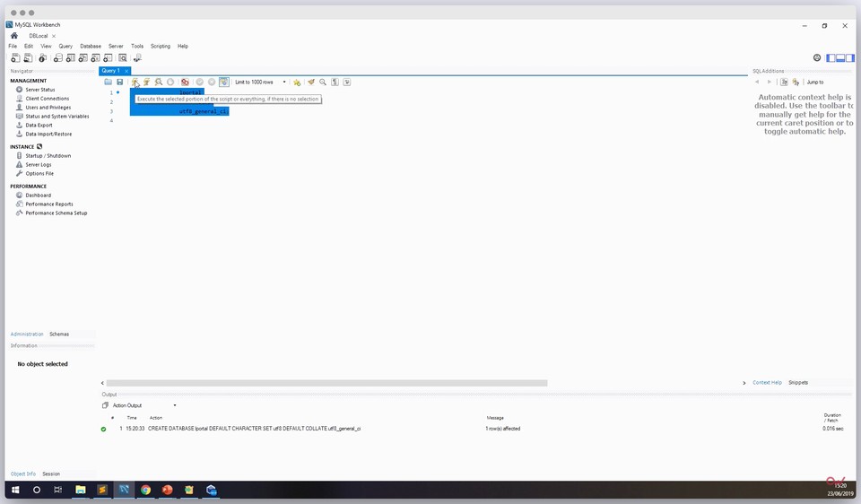This screenshot has height=504, width=861.
Task: Switch to the Schemas tab in Navigator
Action: point(59,334)
